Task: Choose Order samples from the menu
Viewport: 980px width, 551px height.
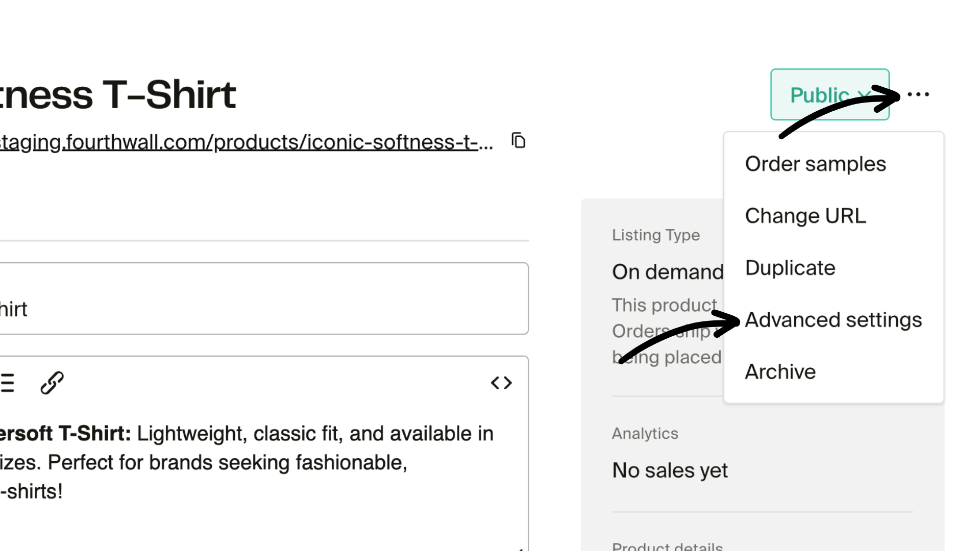Action: point(815,164)
